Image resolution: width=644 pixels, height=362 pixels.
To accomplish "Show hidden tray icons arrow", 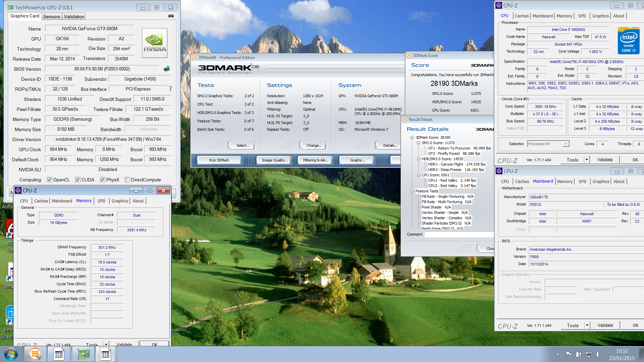I will [x=557, y=354].
